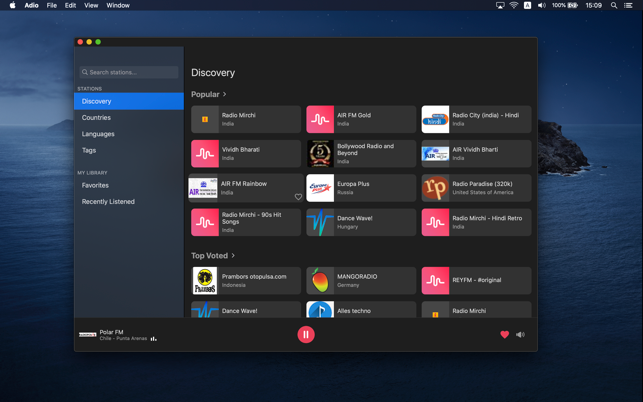Image resolution: width=643 pixels, height=402 pixels.
Task: Open AirPlay display icon in menu bar
Action: click(x=500, y=5)
